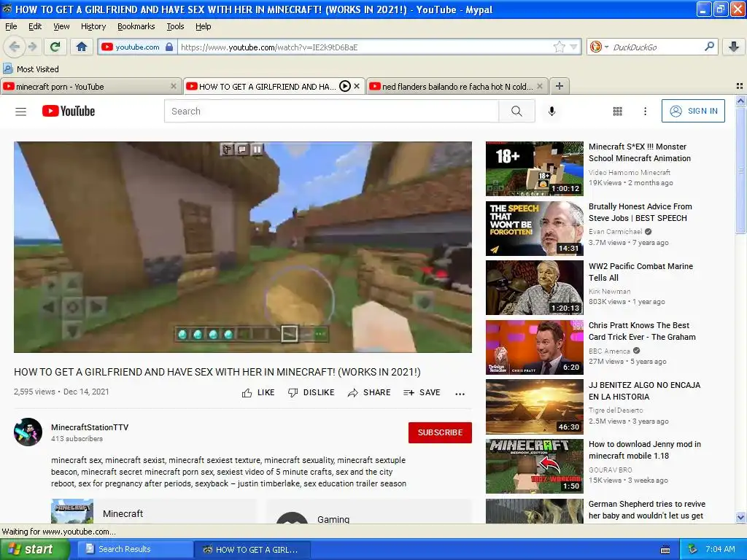Open the View menu

[x=61, y=26]
